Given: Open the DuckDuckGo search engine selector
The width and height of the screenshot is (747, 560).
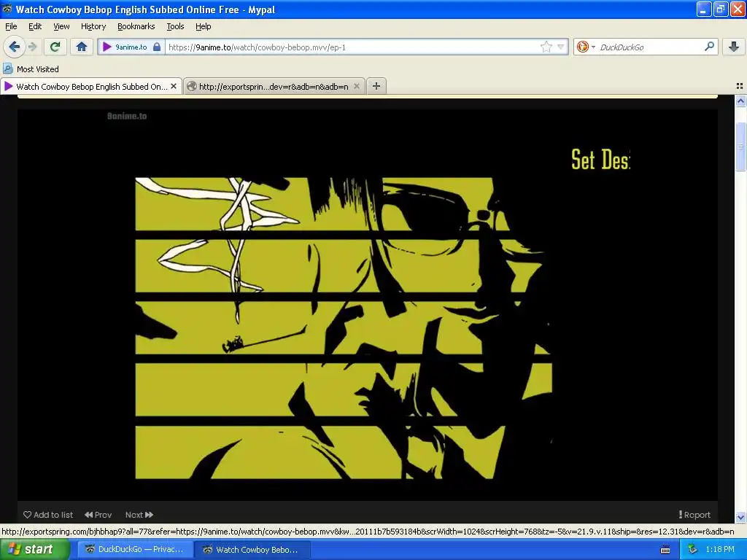Looking at the screenshot, I should (x=586, y=47).
